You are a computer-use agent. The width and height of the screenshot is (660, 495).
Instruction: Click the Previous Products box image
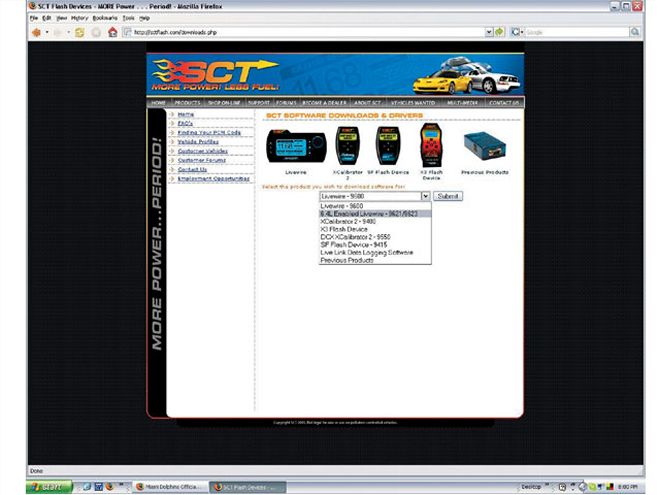[485, 146]
